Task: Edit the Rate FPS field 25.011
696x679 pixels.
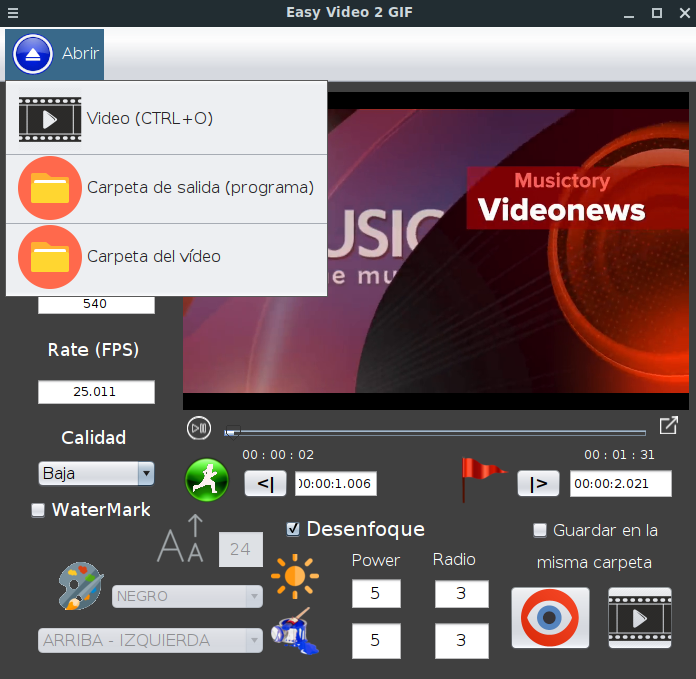Action: 96,392
